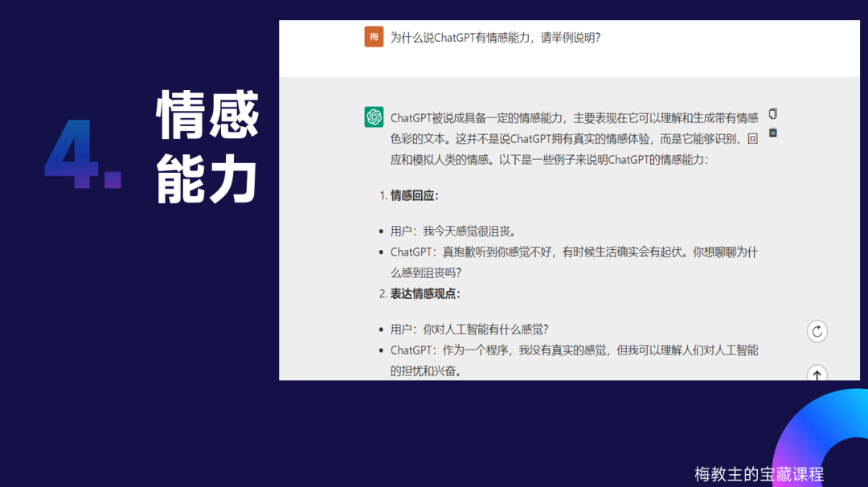Viewport: 868px width, 487px height.
Task: Click the line starting 色彩的文本
Action: 574,139
